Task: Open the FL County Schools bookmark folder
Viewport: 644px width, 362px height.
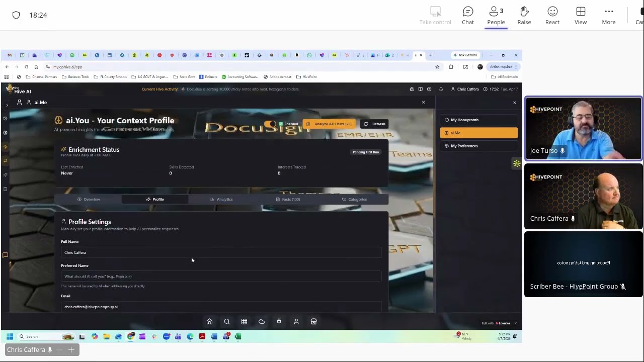Action: [x=110, y=77]
